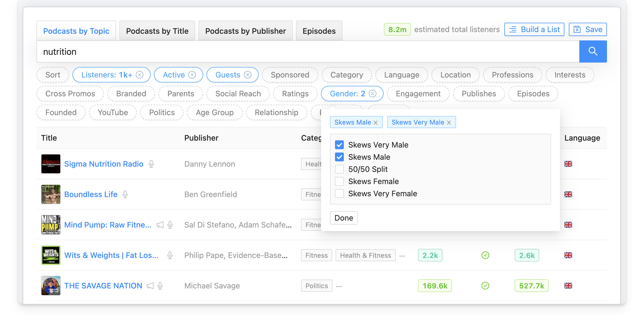Open Wits & Weights podcast link
Screen dimensions: 644x315
(111, 255)
